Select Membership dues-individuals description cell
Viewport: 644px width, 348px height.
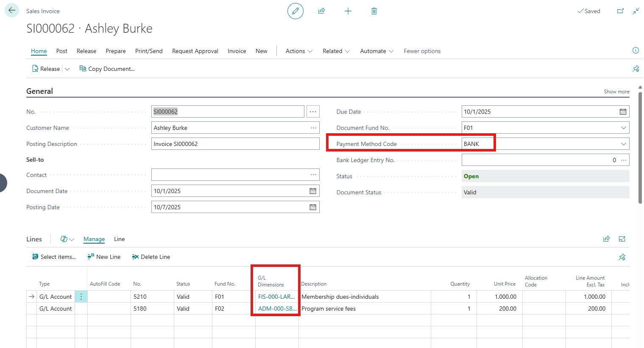[365, 297]
